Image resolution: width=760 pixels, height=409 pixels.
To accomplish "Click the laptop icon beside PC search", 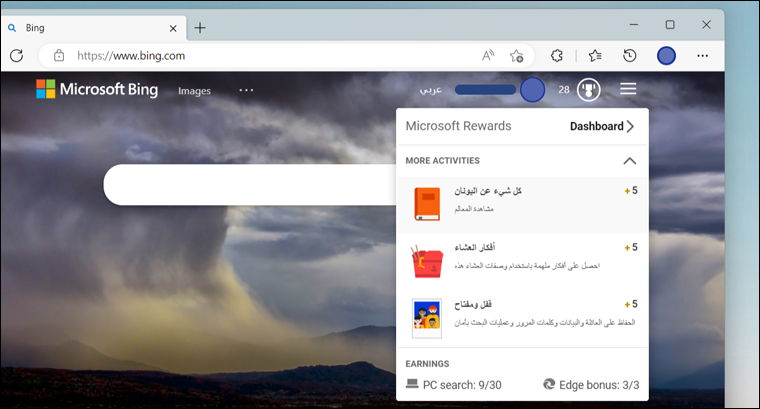I will [412, 384].
